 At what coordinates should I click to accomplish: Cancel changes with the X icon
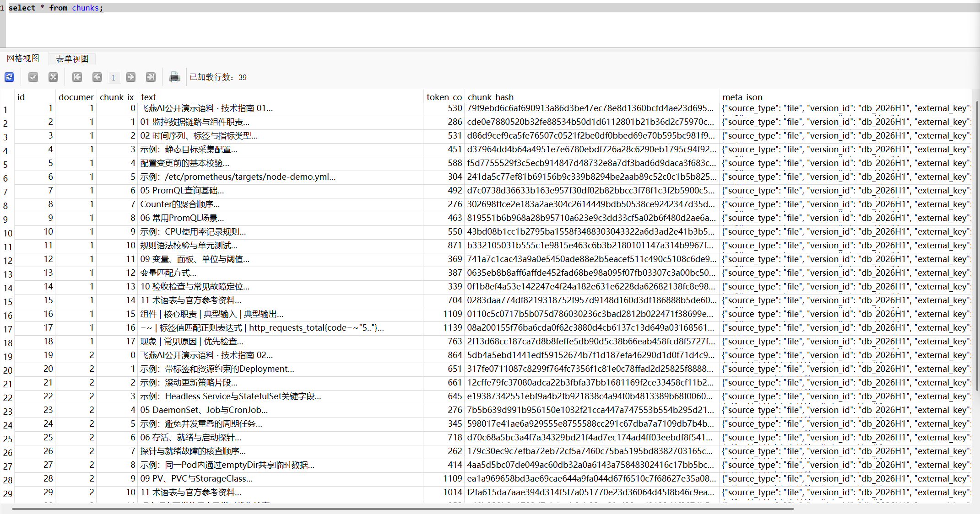pos(53,77)
